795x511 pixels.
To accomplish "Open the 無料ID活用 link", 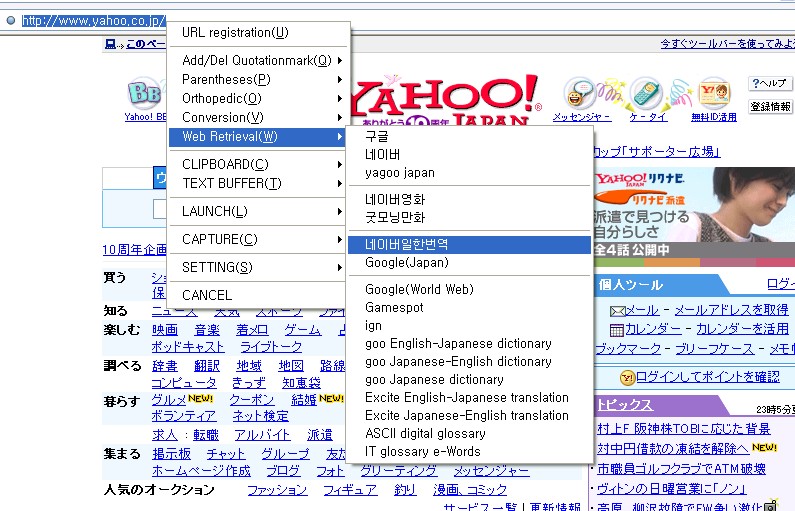I will 714,117.
